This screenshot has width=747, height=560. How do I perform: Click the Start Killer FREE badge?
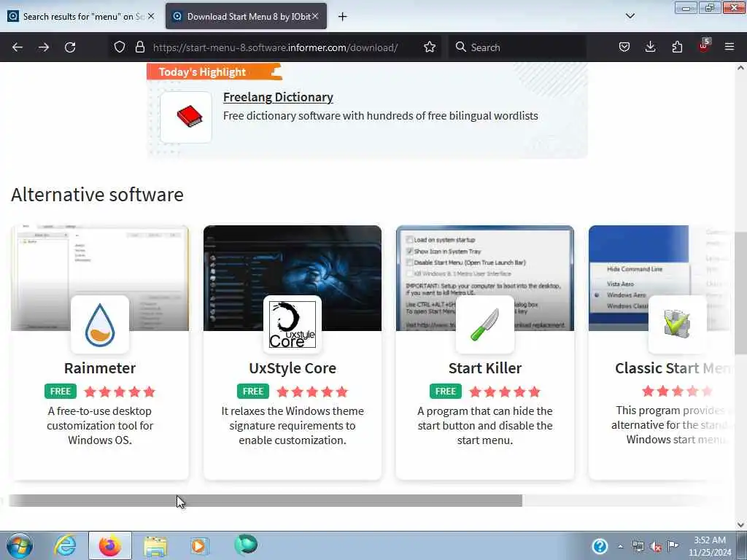tap(446, 392)
